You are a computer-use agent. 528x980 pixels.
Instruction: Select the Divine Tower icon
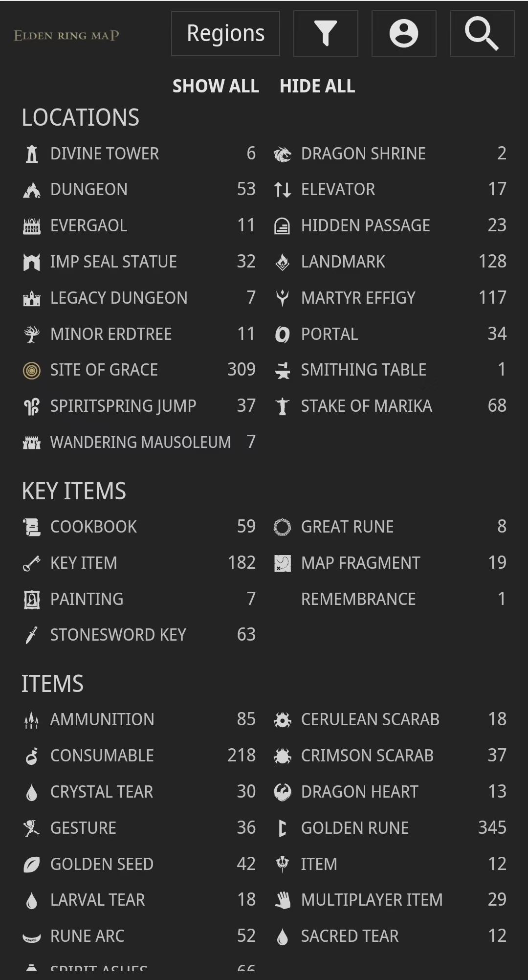32,154
